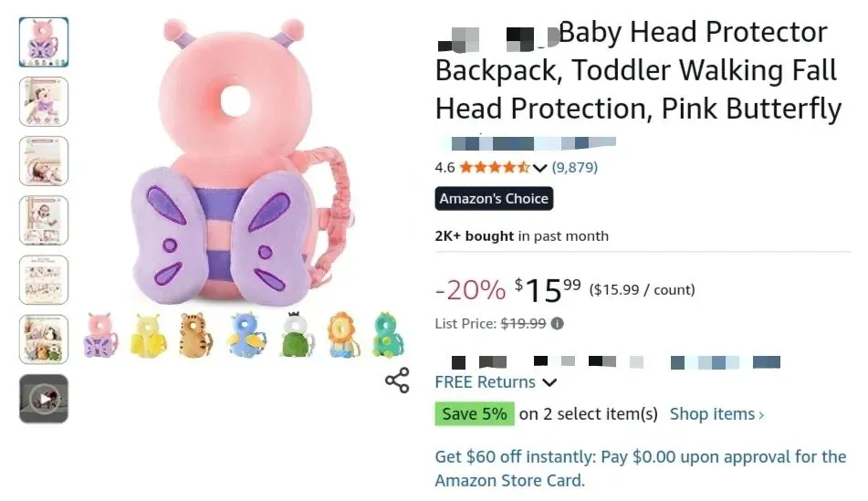The image size is (868, 501).
Task: Select the green dinosaur backpack variant
Action: point(388,335)
